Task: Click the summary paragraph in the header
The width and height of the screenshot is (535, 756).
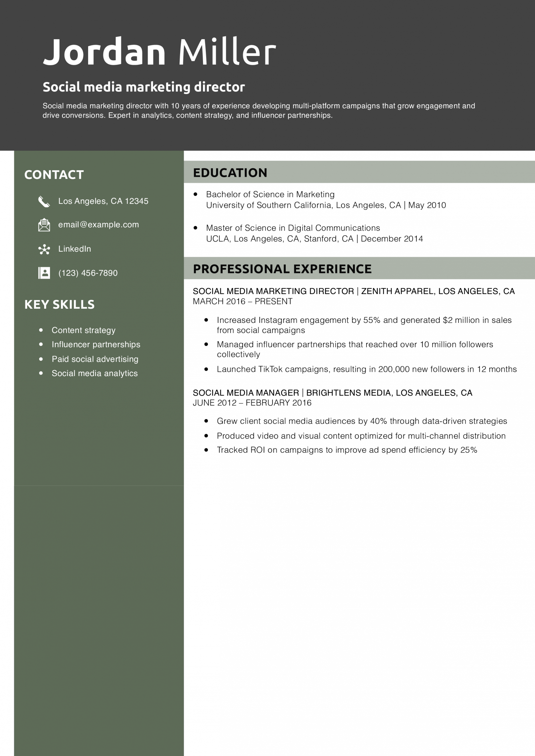Action: point(259,110)
